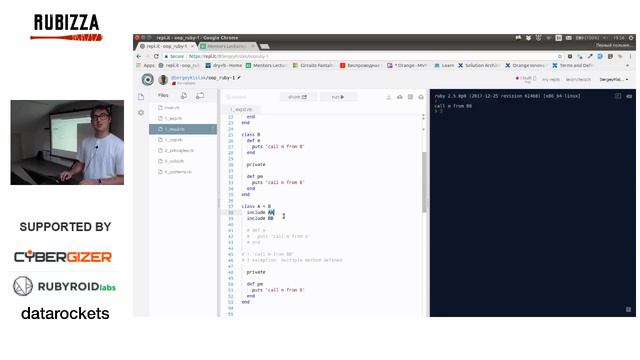Create a new folder with the add-folder icon

pyautogui.click(x=200, y=96)
